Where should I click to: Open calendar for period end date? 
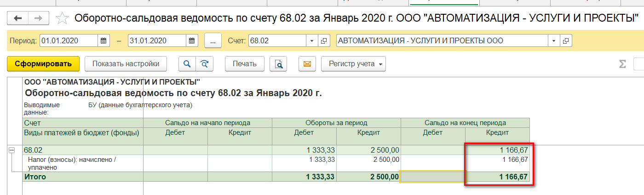click(192, 40)
